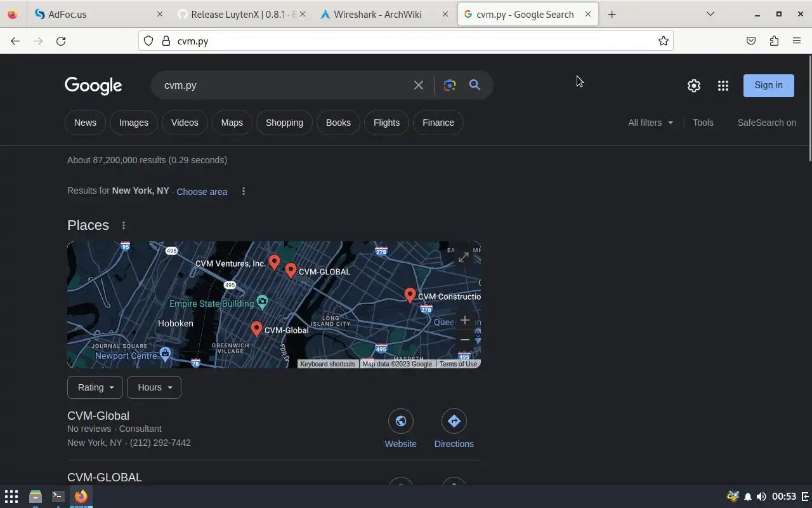
Task: Filter results by Shopping
Action: pos(284,123)
